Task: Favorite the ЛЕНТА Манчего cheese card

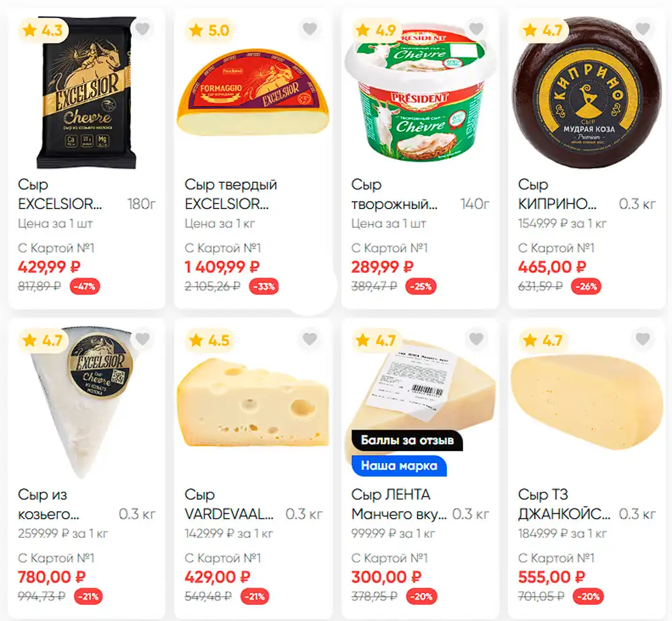Action: pos(476,339)
